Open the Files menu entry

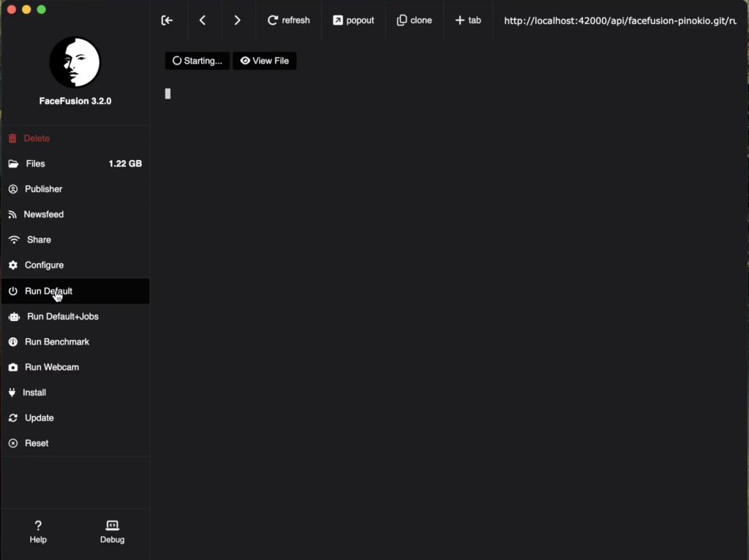click(x=75, y=164)
